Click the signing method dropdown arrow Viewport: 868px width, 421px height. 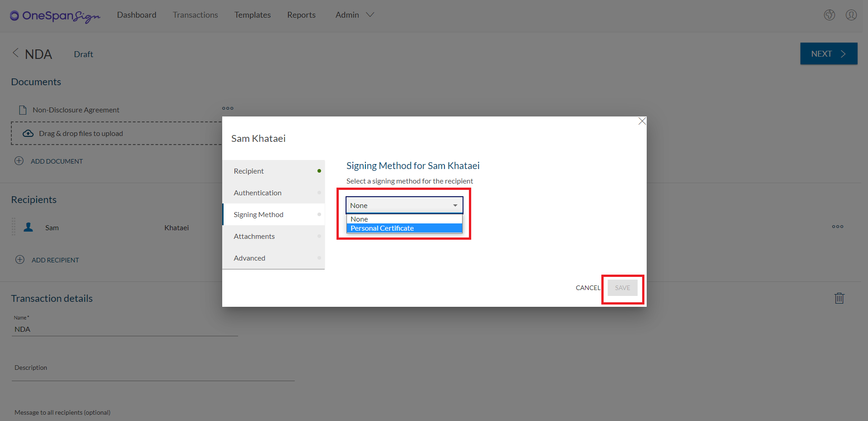pos(455,205)
